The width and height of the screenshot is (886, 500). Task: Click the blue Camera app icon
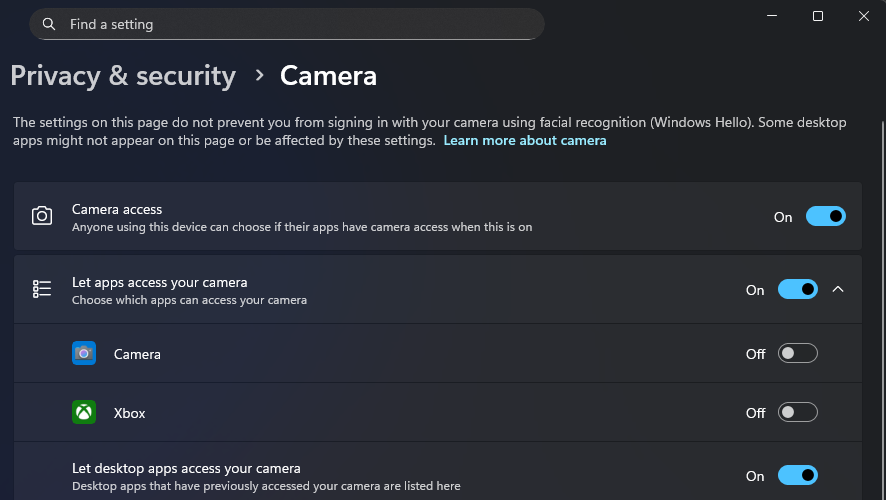(84, 353)
